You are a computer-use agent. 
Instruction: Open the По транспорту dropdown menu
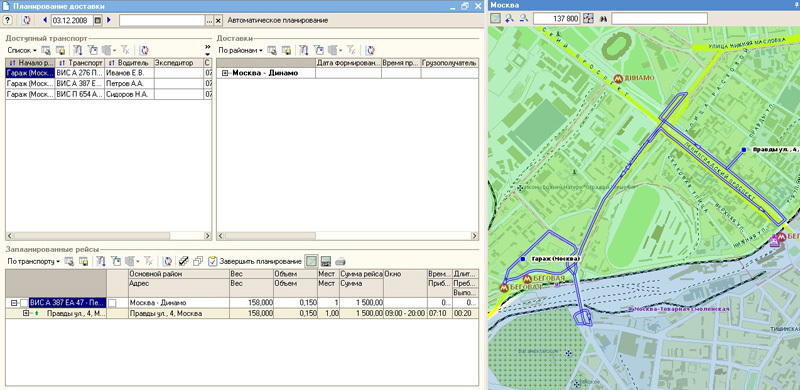(x=34, y=261)
